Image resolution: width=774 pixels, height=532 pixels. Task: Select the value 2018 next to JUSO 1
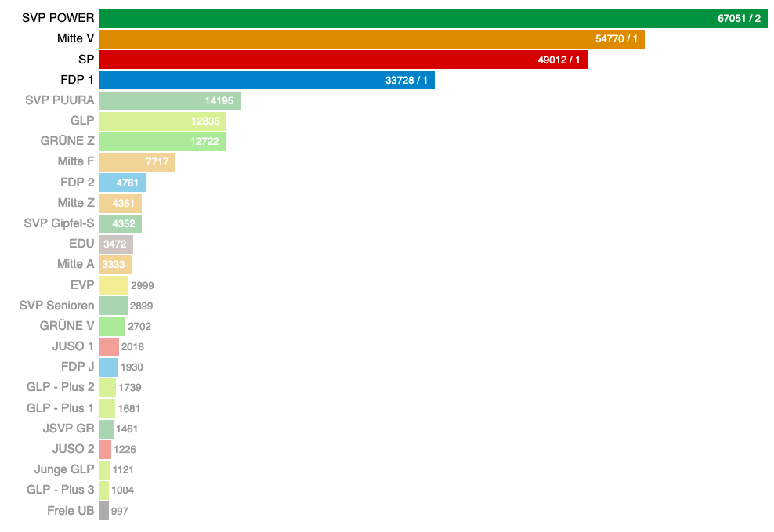(132, 347)
